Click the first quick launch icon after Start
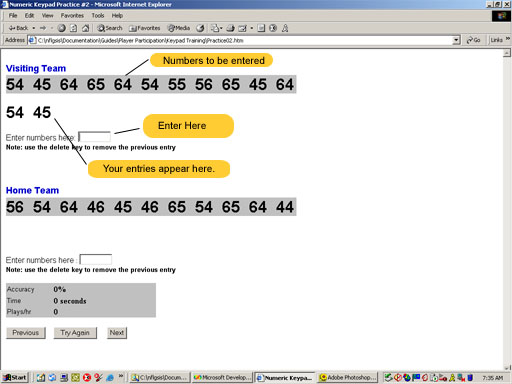The height and width of the screenshot is (384, 512). click(x=41, y=378)
